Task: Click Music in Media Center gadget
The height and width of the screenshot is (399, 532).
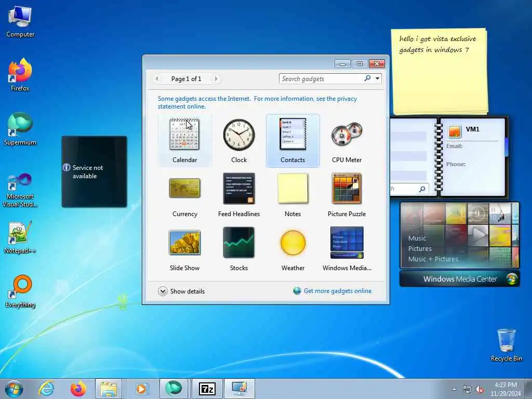Action: (x=417, y=238)
